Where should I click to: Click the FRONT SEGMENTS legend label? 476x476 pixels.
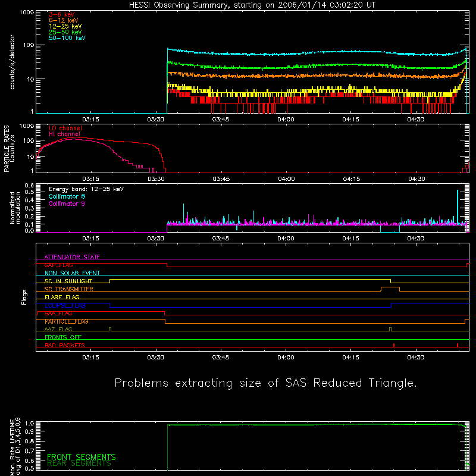click(82, 457)
